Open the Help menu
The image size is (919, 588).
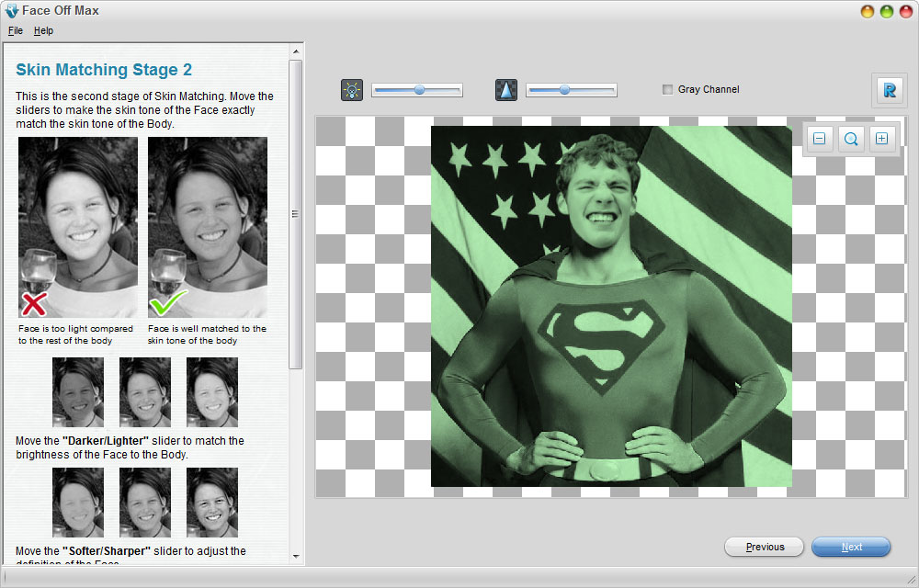[43, 30]
